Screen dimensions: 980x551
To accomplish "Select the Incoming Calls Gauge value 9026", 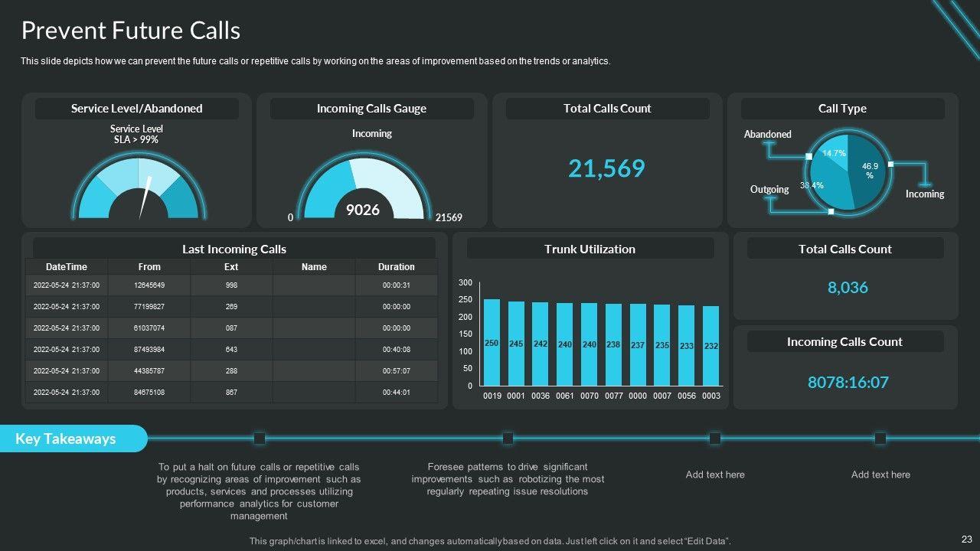I will (x=362, y=209).
